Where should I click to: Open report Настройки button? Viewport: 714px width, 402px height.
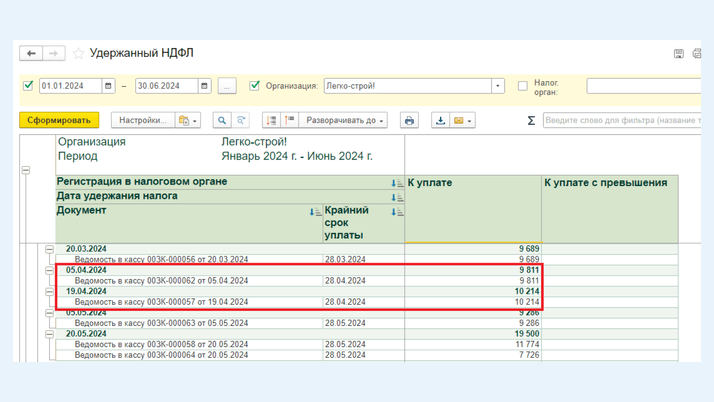click(142, 121)
